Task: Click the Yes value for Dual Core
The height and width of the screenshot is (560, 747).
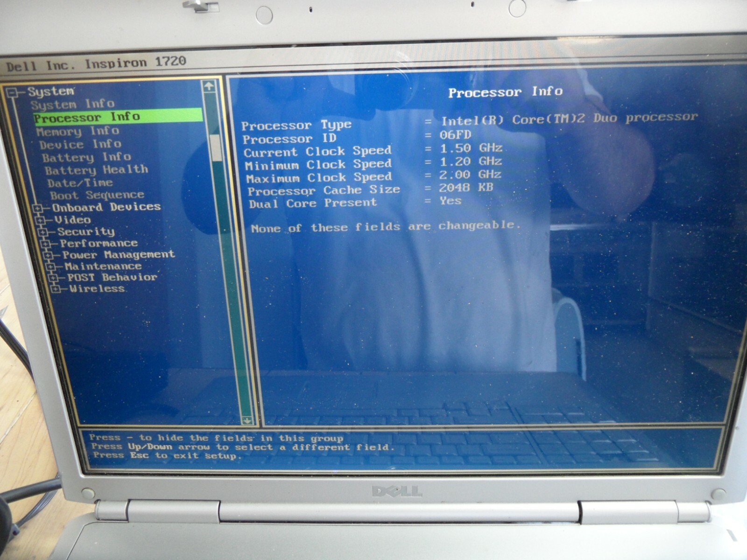Action: [451, 201]
